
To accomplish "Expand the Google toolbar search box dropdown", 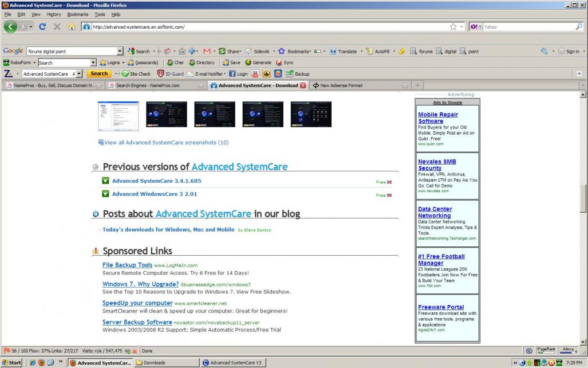I will 120,51.
